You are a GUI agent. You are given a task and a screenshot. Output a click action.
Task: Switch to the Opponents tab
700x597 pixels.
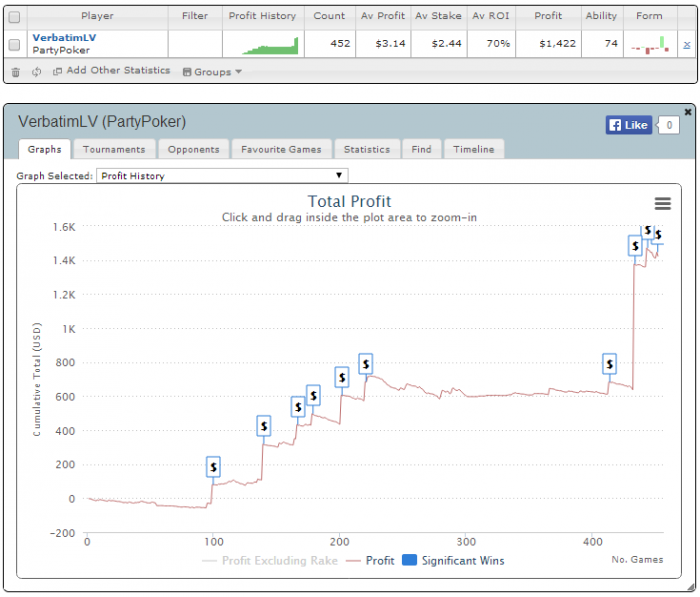[x=193, y=149]
